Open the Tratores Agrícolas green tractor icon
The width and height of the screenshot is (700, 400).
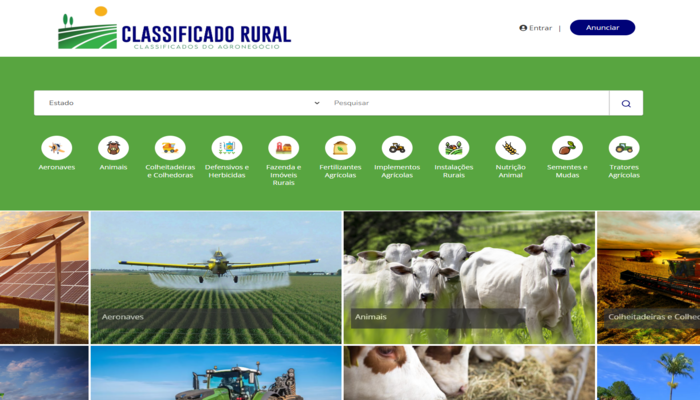(624, 148)
